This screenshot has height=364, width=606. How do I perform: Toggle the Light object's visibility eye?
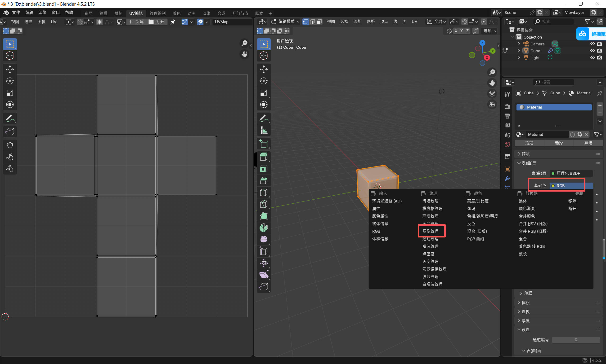click(592, 58)
